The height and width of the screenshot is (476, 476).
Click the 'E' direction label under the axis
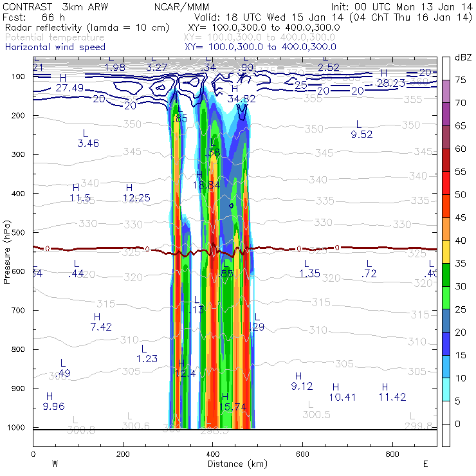click(426, 464)
